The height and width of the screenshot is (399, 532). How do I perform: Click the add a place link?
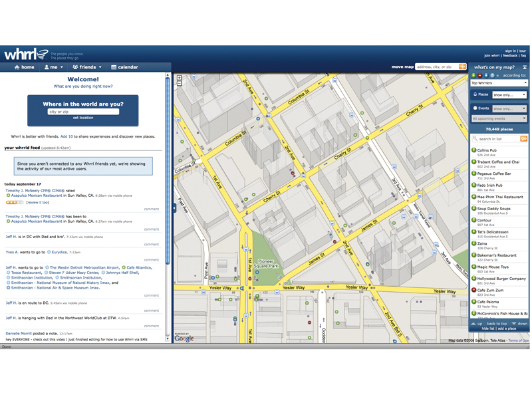click(x=507, y=329)
